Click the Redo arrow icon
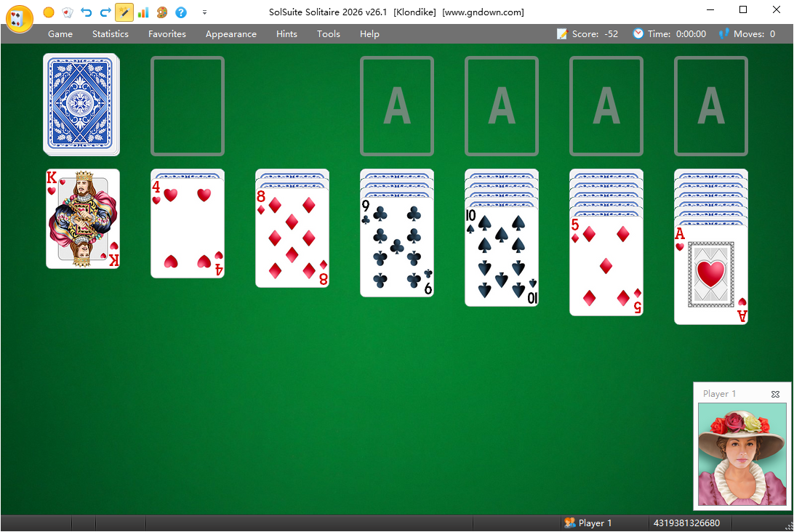This screenshot has height=532, width=794. click(x=105, y=12)
